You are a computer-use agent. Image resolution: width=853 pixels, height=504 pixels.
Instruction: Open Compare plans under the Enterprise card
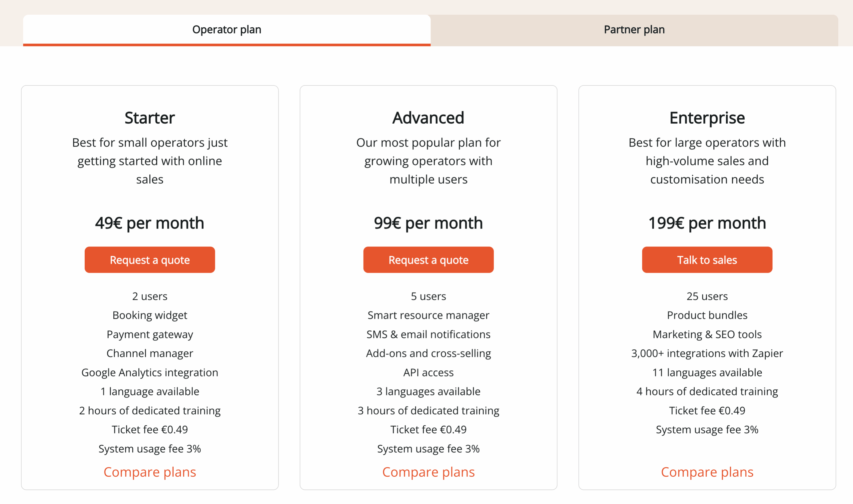pos(707,472)
